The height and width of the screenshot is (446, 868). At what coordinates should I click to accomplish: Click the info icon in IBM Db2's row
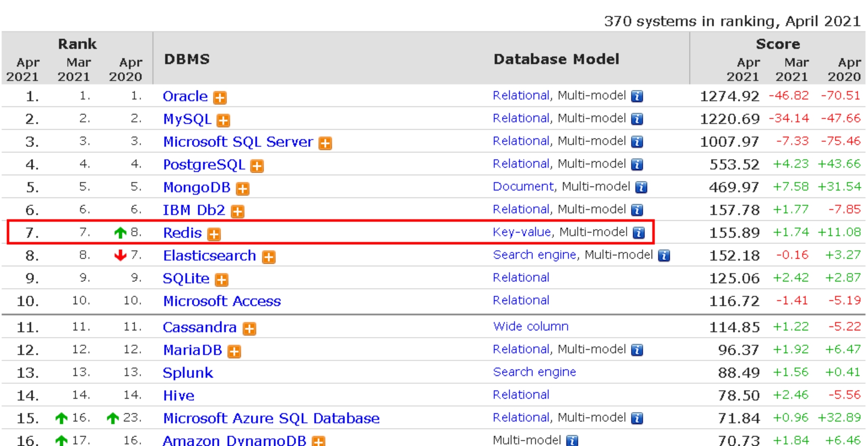(637, 210)
